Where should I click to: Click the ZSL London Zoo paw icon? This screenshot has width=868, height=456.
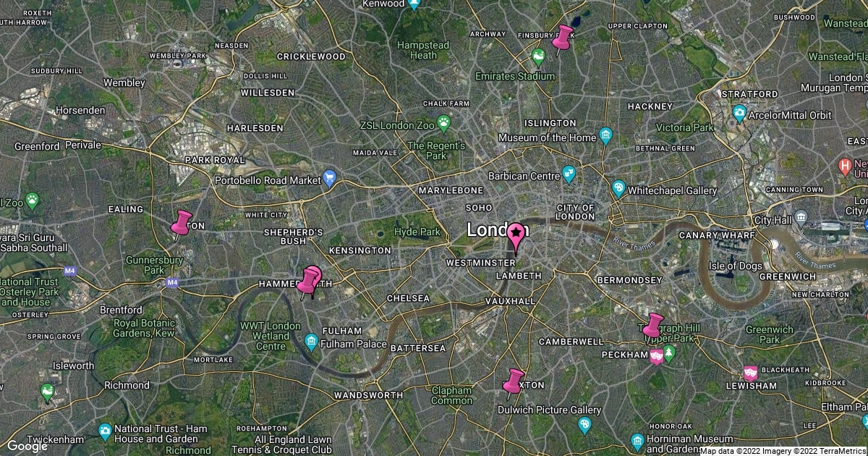tap(443, 124)
